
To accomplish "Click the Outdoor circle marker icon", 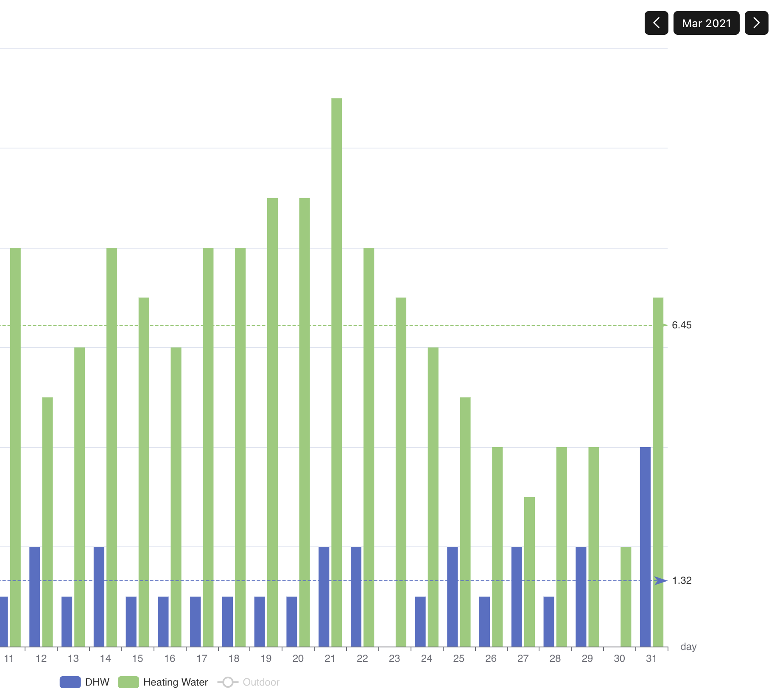I will coord(228,682).
